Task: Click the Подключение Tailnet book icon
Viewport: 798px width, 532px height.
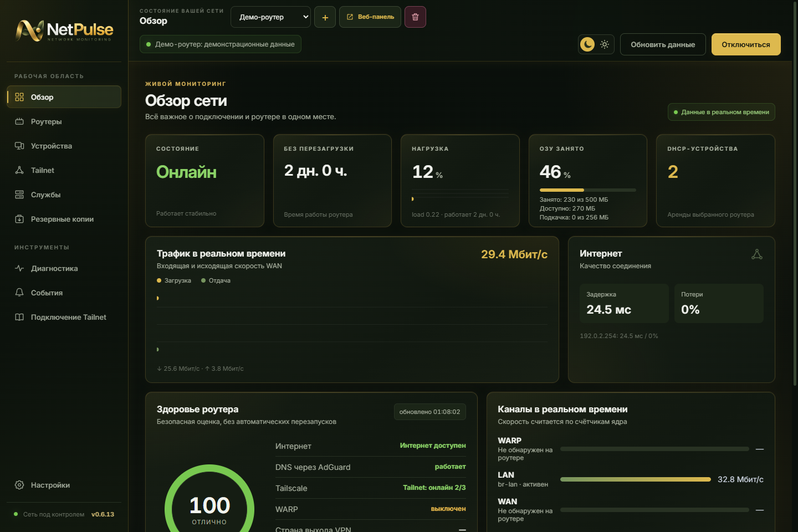Action: click(19, 317)
